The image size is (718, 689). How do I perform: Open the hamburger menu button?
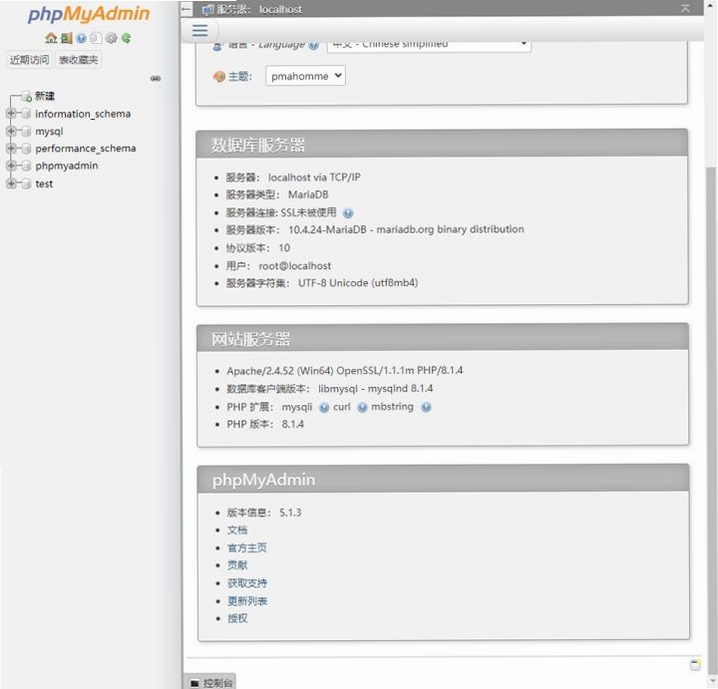200,30
